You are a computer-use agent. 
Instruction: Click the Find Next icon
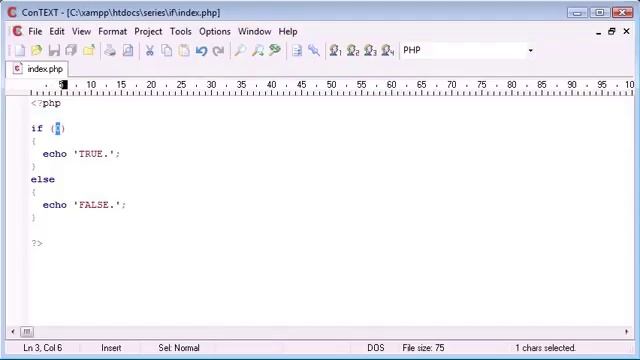[258, 51]
